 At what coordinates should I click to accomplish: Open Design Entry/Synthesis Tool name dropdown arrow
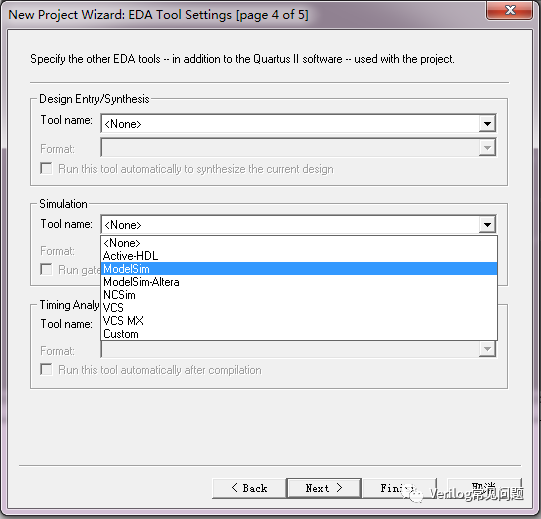[x=487, y=124]
